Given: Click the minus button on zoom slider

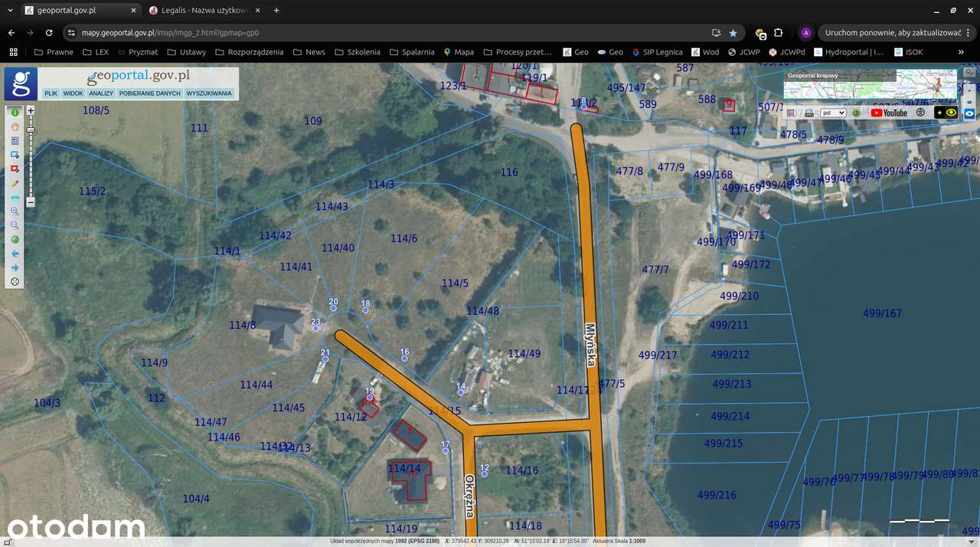Looking at the screenshot, I should pyautogui.click(x=31, y=202).
